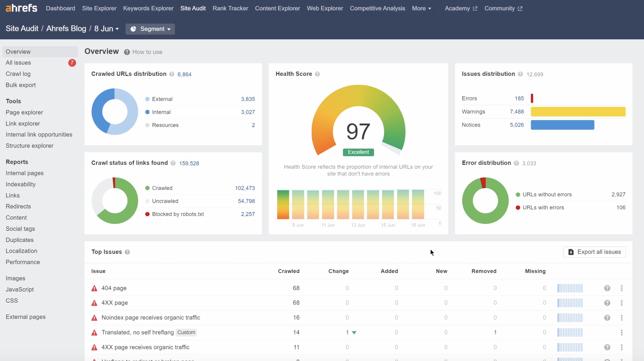Open the Keywords Explorer tool
Viewport: 644px width, 361px height.
[148, 8]
